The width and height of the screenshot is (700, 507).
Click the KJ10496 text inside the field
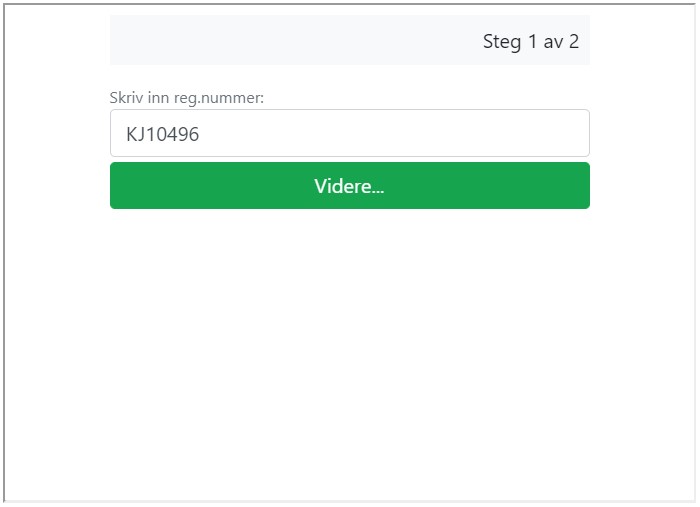click(x=162, y=134)
